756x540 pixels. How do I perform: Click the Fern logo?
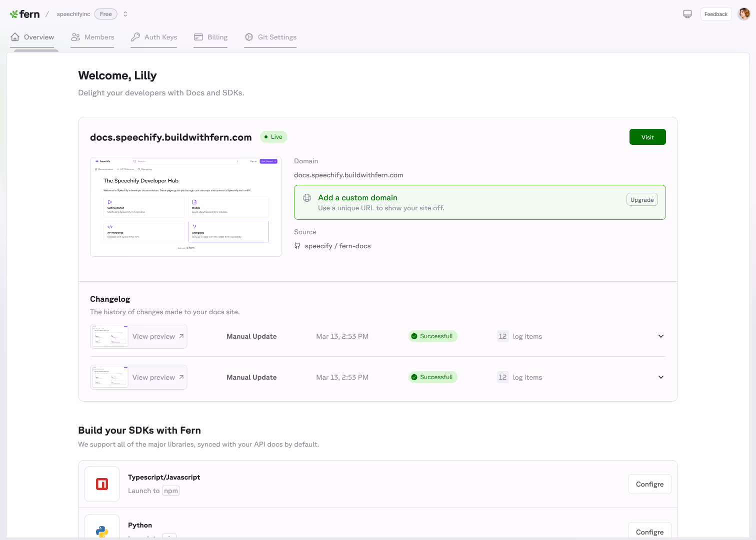pos(24,14)
